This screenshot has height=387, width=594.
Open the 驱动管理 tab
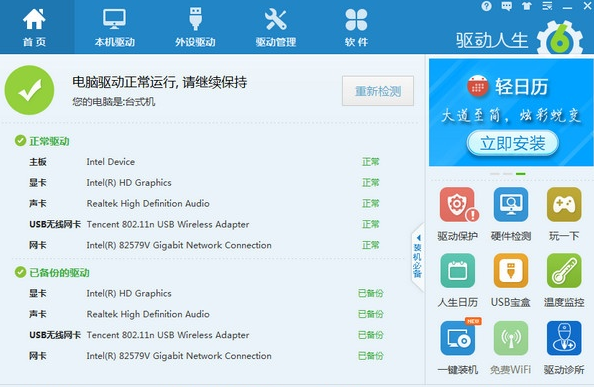point(275,27)
